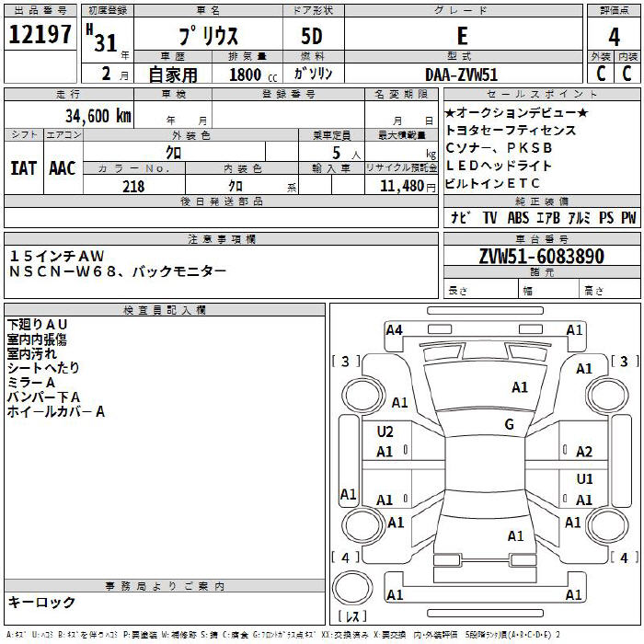Select the ナビ equipment label
The width and height of the screenshot is (644, 644).
pos(461,218)
